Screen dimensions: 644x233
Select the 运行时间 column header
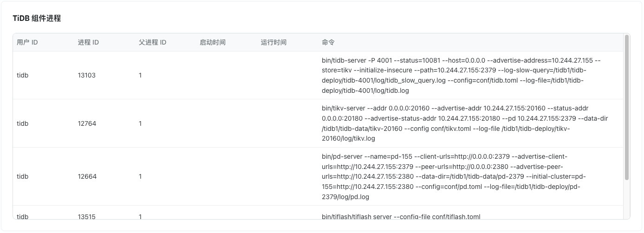(273, 42)
